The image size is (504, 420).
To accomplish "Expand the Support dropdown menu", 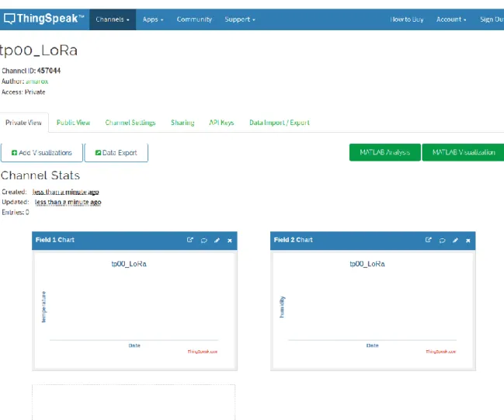I will point(240,19).
